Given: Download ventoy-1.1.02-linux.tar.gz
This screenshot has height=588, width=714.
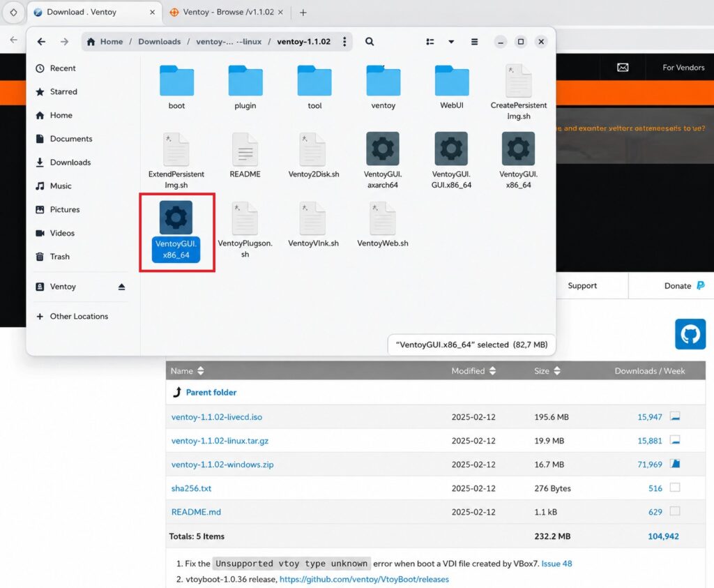Looking at the screenshot, I should [220, 440].
